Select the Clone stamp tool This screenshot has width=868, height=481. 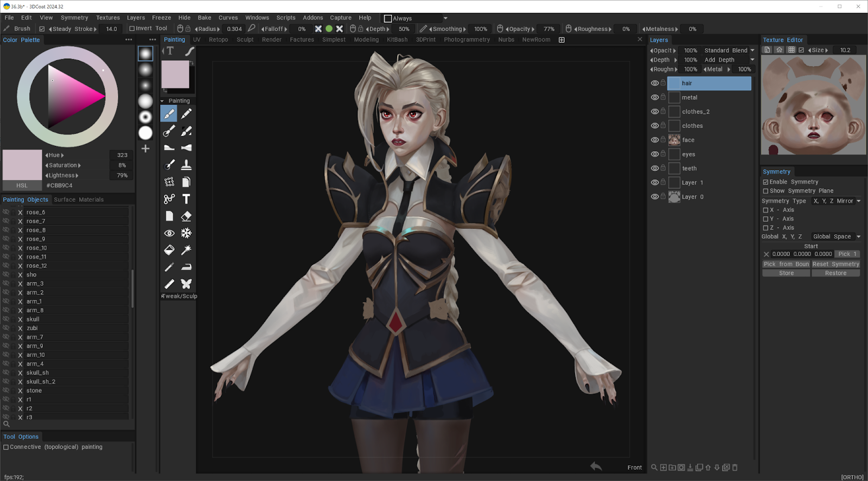coord(186,165)
